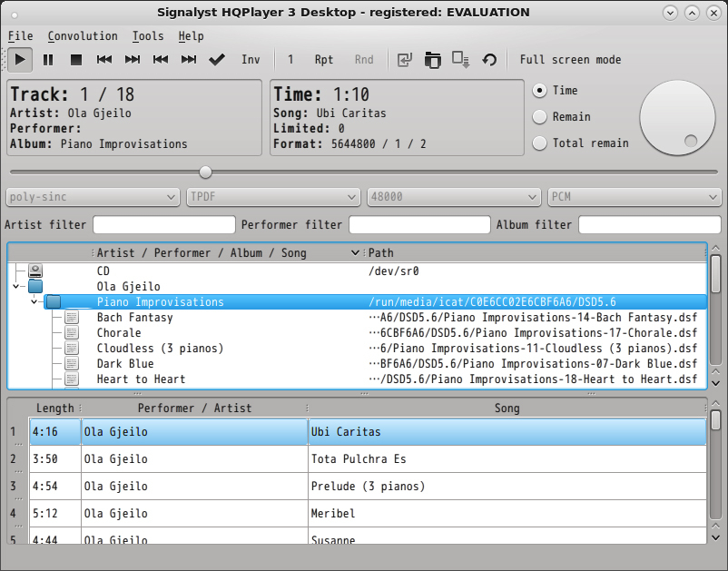728x571 pixels.
Task: Click the stacked-pages copy icon in the toolbar
Action: pyautogui.click(x=433, y=60)
